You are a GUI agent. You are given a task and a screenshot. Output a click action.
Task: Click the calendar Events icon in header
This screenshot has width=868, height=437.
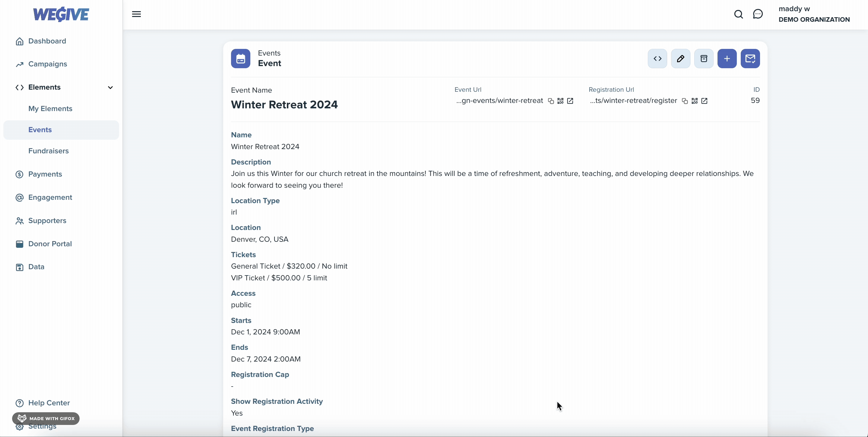tap(241, 59)
